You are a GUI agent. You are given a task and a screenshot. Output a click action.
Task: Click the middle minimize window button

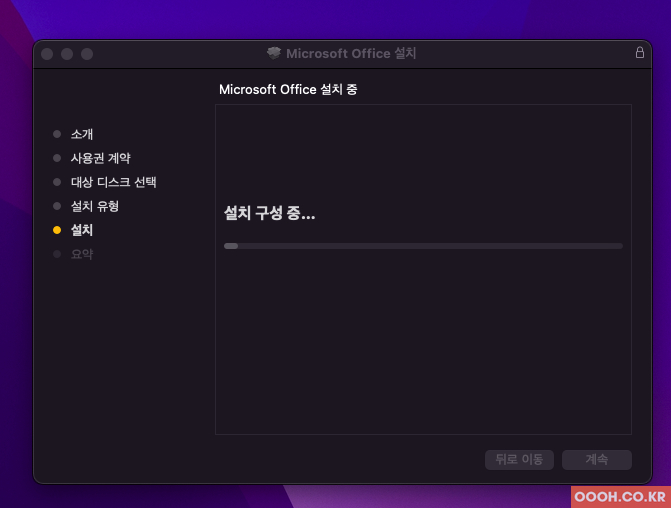coord(67,54)
